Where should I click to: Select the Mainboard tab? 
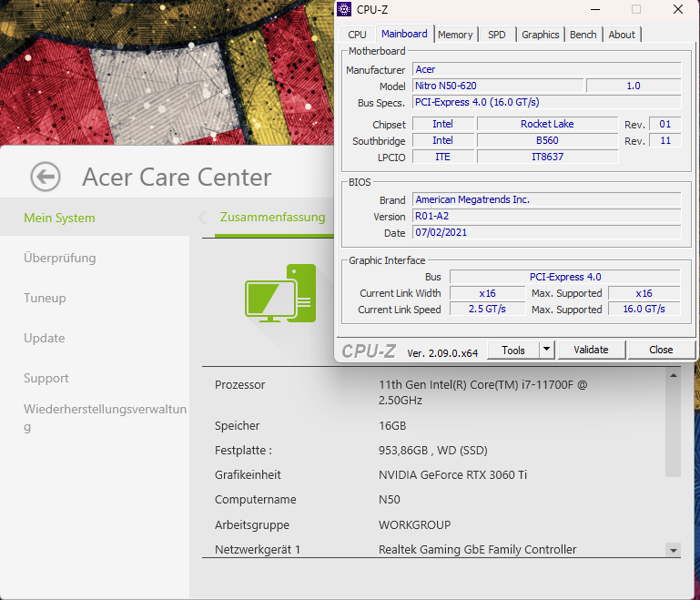(x=404, y=34)
